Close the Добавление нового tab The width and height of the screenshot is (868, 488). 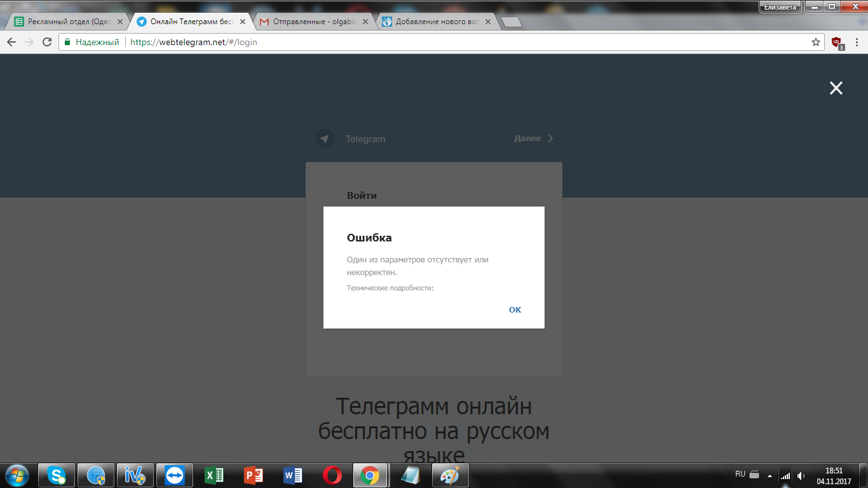(x=487, y=22)
